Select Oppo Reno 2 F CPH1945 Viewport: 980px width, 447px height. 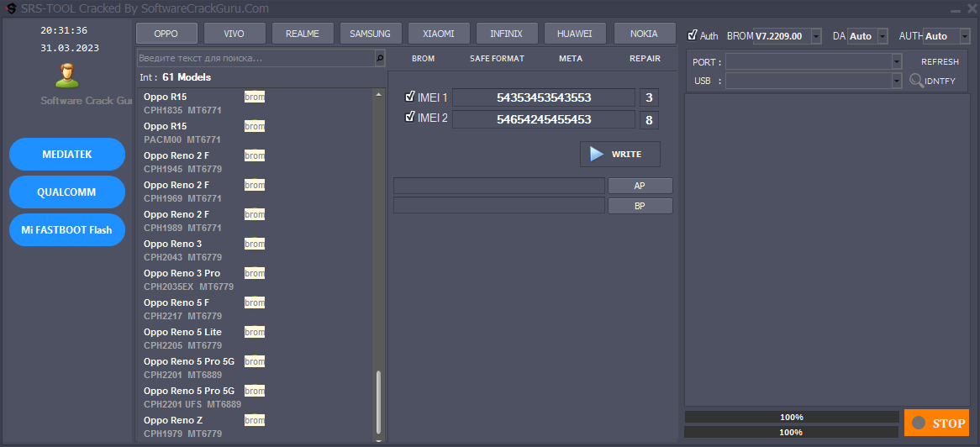(x=255, y=162)
